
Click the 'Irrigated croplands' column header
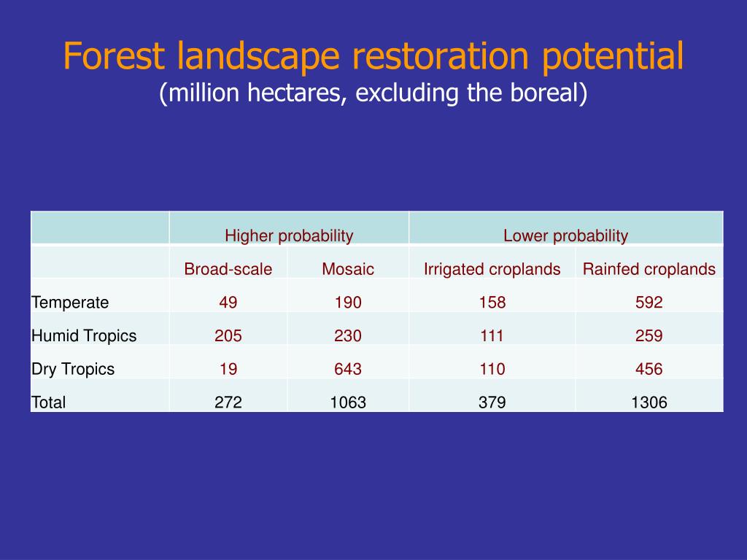pos(492,269)
